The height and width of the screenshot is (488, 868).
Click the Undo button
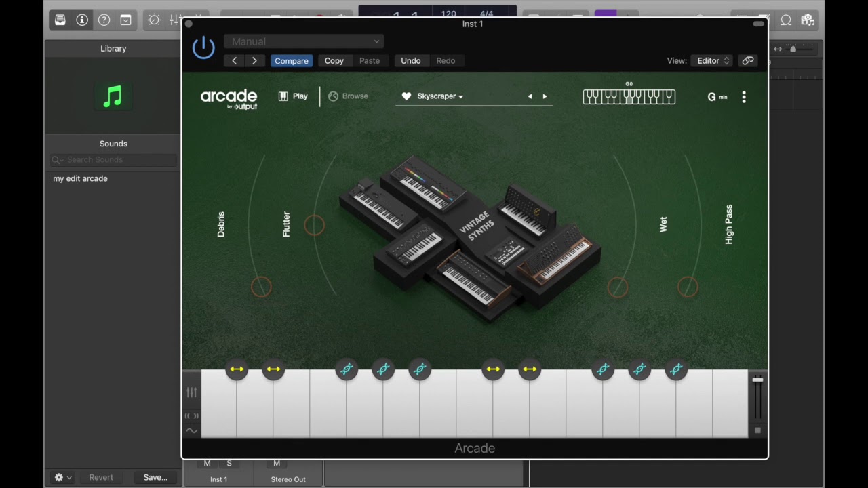coord(411,61)
